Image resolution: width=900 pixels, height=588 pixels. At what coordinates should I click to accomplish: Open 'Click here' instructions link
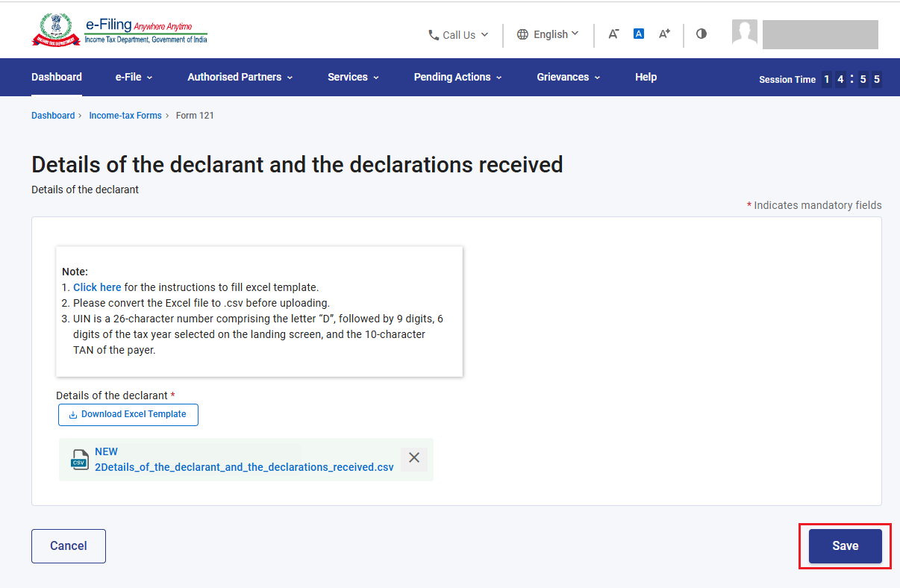(97, 287)
